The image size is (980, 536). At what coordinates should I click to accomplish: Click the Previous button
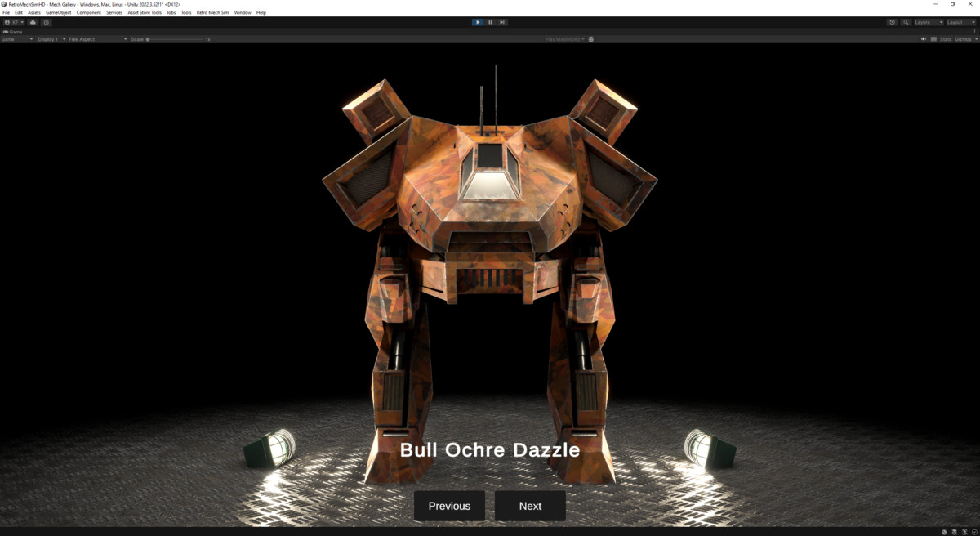(x=449, y=506)
